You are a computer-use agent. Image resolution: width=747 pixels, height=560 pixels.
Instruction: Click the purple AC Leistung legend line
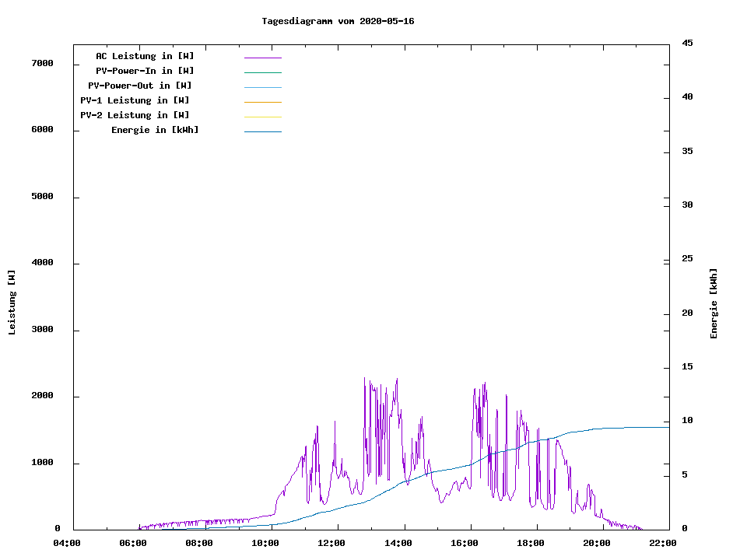pyautogui.click(x=262, y=58)
